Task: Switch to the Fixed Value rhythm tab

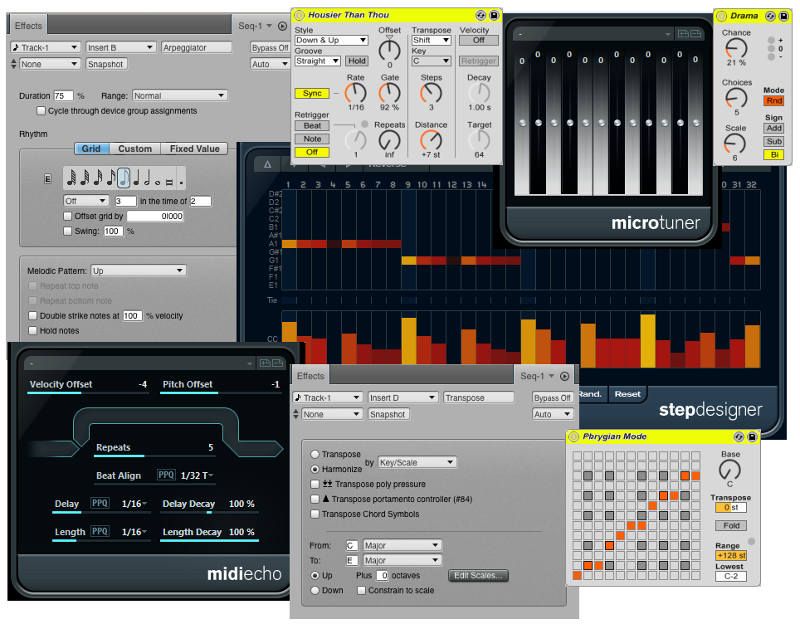Action: tap(194, 149)
